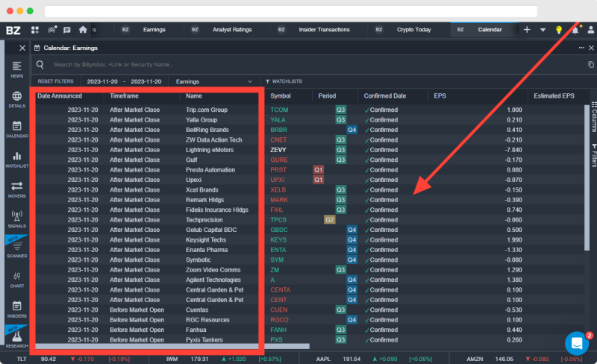The width and height of the screenshot is (597, 364).
Task: Click the PRST symbol link
Action: [x=278, y=170]
